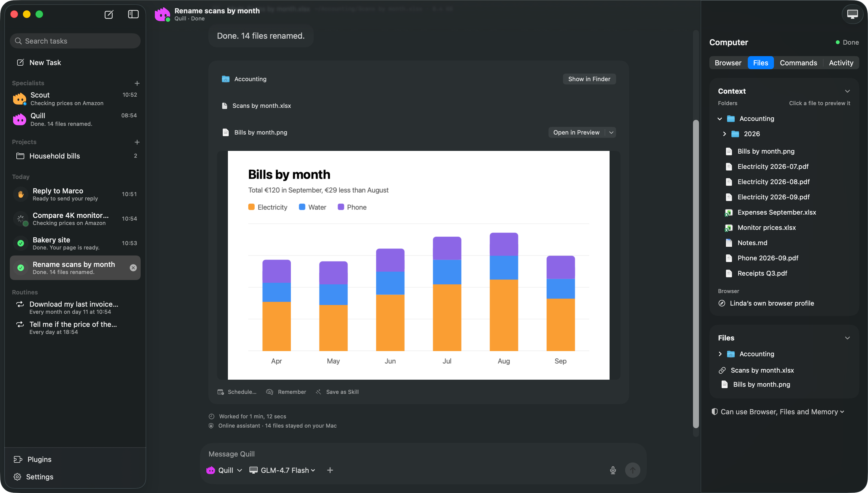Screen dimensions: 868x493
Task: Open the Reply to Marco task
Action: [75, 194]
